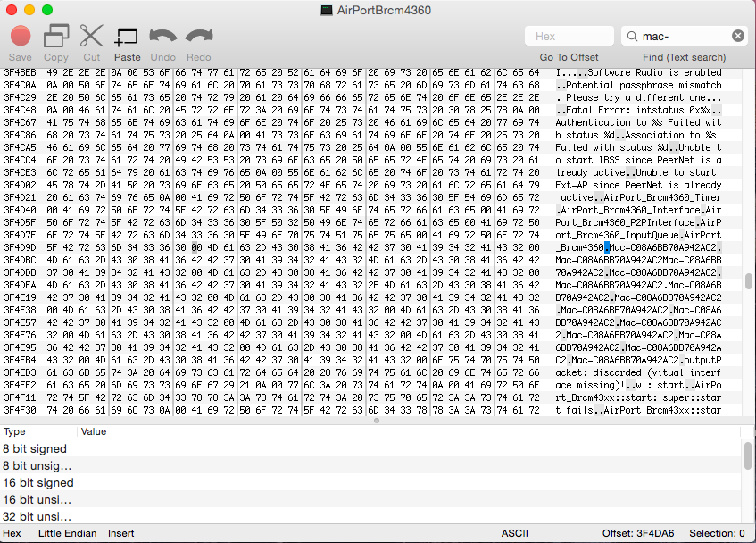Viewport: 756px width, 543px height.
Task: Click the red Save icon
Action: point(21,36)
